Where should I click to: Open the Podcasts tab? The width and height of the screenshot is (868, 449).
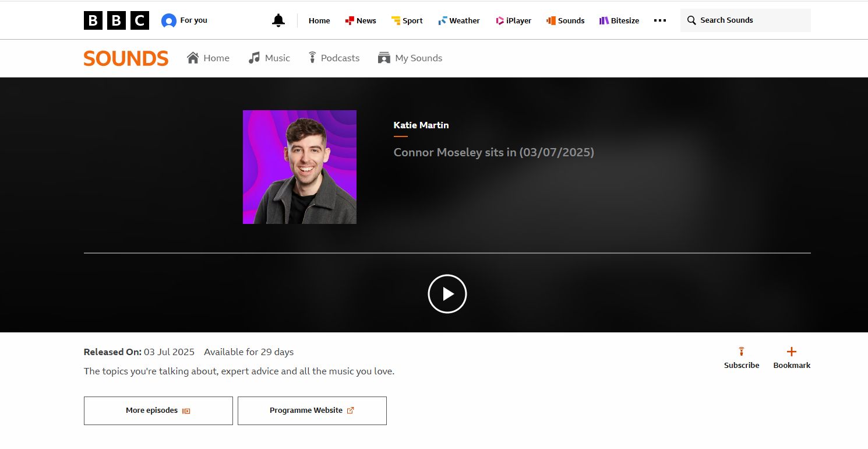pos(334,58)
